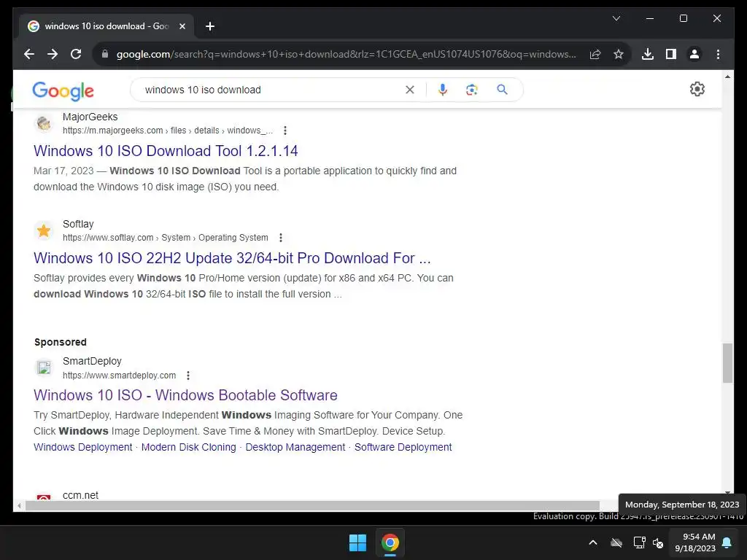Open Chrome three-dot menu
Screen dimensions: 747x560
(x=718, y=54)
